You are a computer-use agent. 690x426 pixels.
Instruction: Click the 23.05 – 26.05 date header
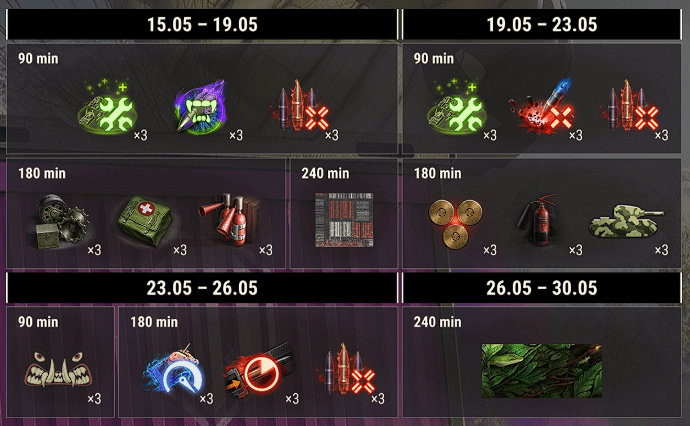(202, 288)
